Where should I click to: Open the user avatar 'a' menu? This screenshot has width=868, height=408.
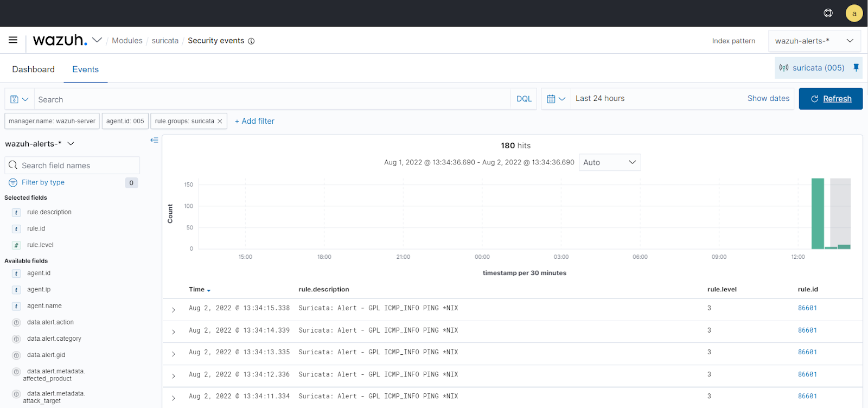(x=854, y=13)
